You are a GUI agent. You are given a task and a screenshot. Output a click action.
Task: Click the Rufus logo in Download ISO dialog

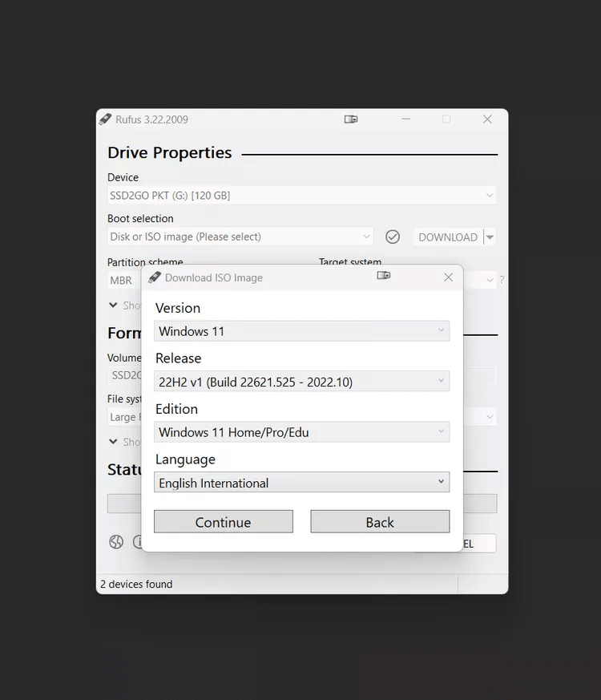(x=155, y=277)
